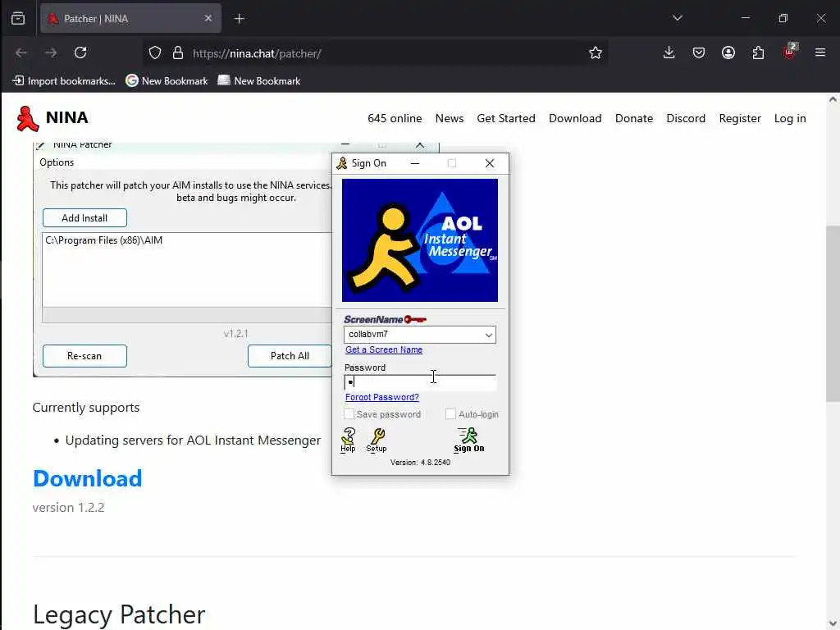Click the blue Download heading link
The image size is (840, 630).
pos(87,478)
